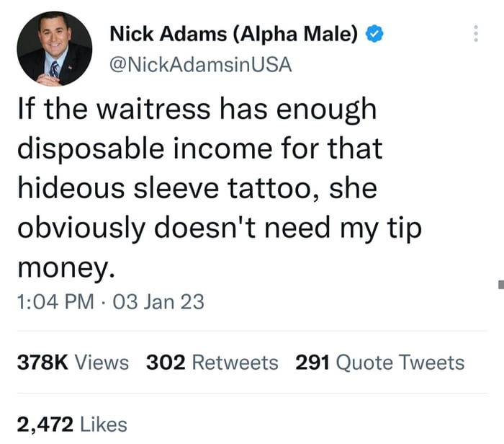Click the blue verified checkmark badge
504x444 pixels.
[374, 33]
